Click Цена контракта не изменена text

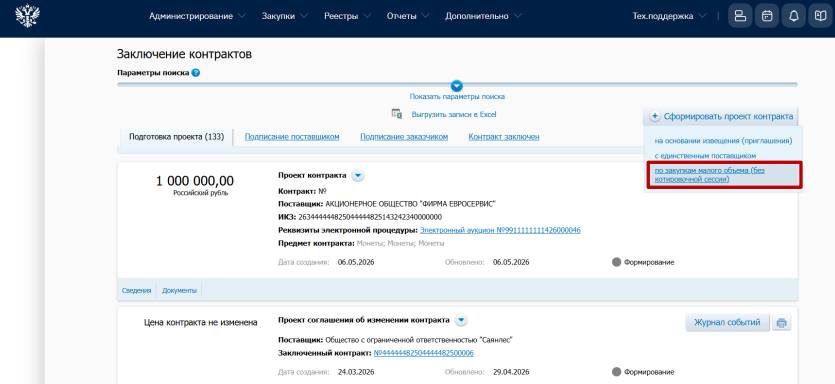pyautogui.click(x=201, y=322)
